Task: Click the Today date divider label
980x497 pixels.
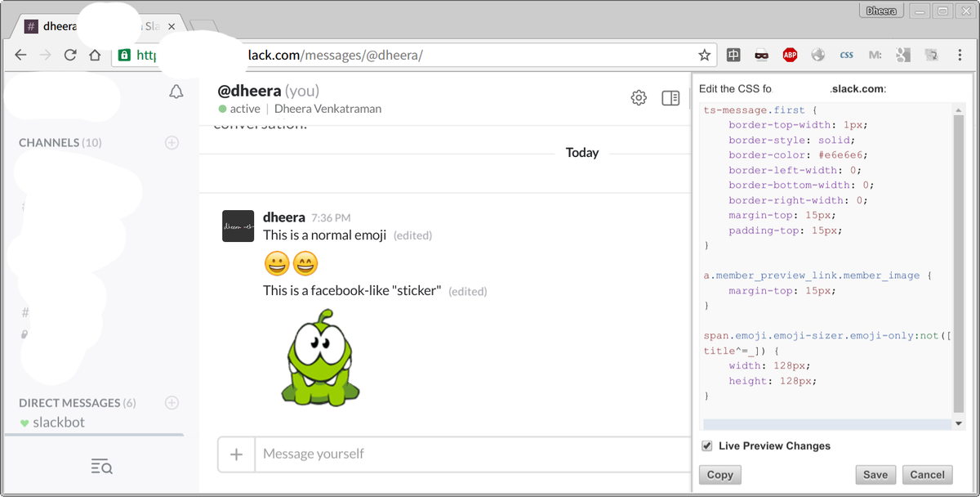Action: tap(582, 153)
